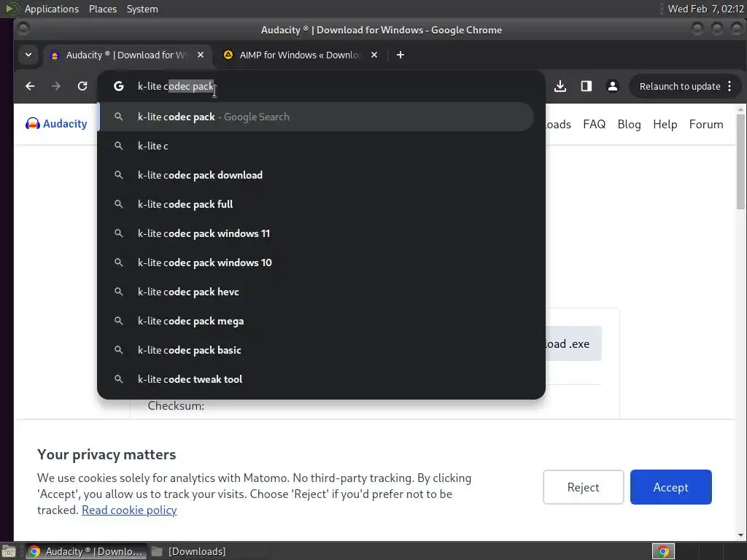
Task: Reject cookies in privacy banner
Action: coord(583,487)
